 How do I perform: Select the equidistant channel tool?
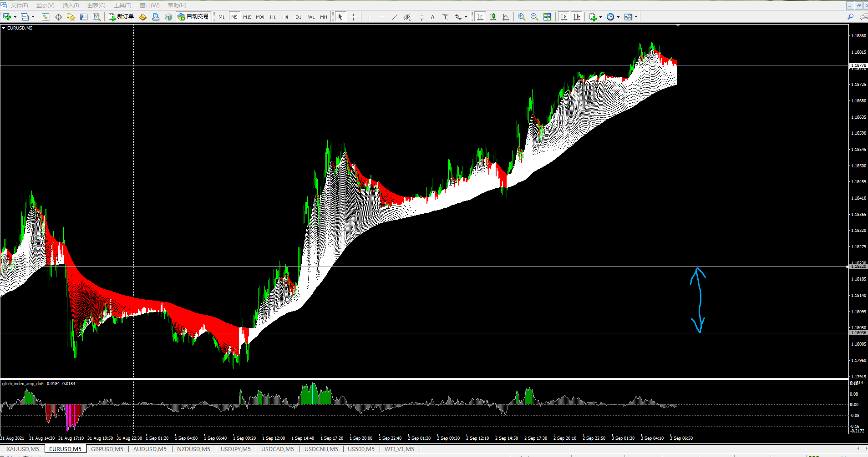click(407, 17)
